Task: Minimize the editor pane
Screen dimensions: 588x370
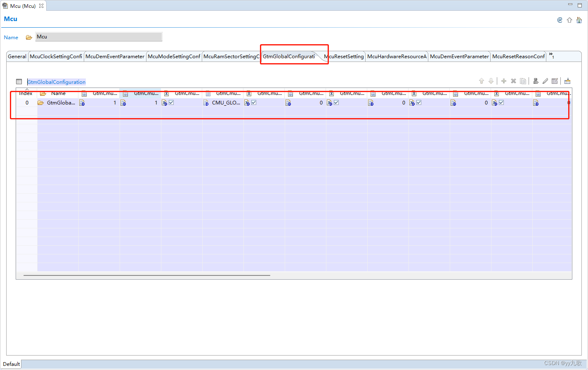Action: 570,4
